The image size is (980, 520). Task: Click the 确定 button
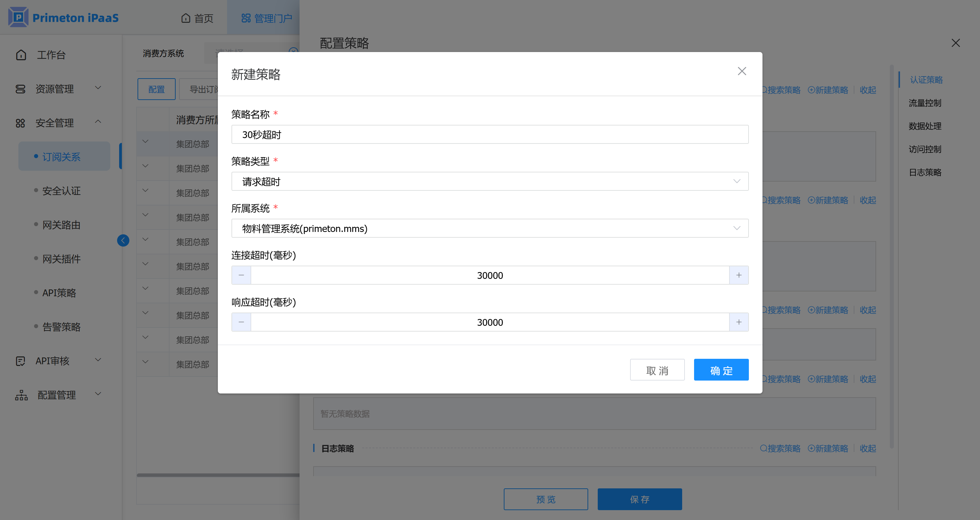coord(721,370)
